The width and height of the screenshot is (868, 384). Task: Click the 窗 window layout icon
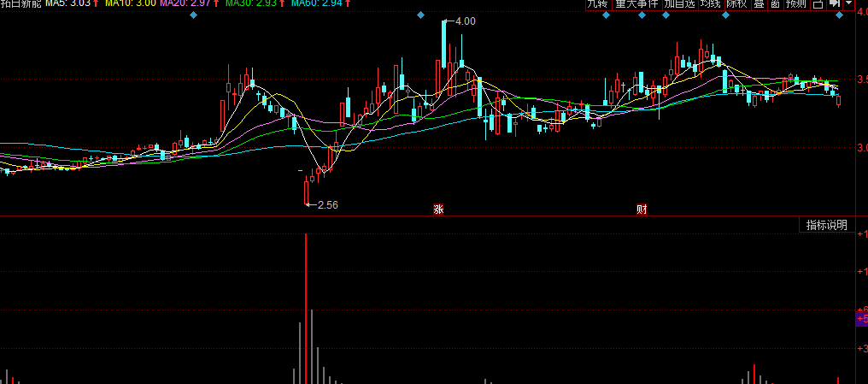click(774, 4)
